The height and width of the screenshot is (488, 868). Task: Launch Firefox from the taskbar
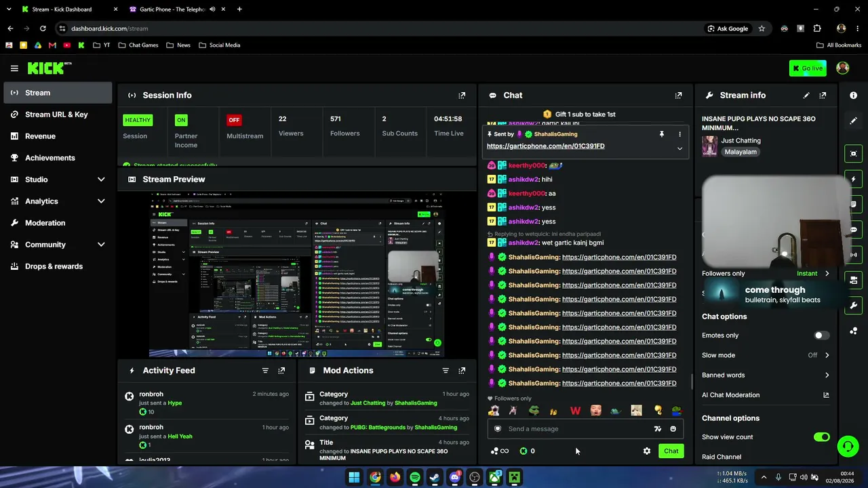pos(395,477)
